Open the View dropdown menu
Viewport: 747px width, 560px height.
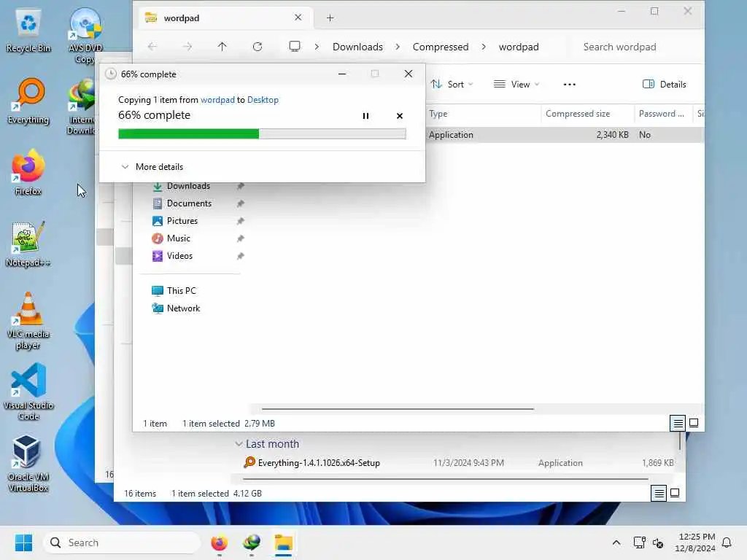point(516,85)
